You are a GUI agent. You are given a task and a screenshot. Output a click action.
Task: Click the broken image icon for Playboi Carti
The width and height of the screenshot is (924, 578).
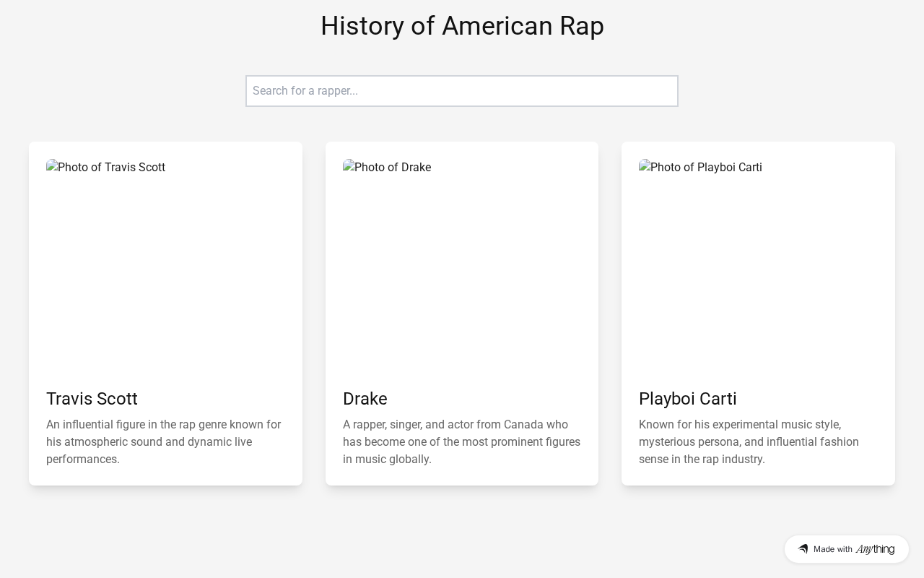[645, 167]
